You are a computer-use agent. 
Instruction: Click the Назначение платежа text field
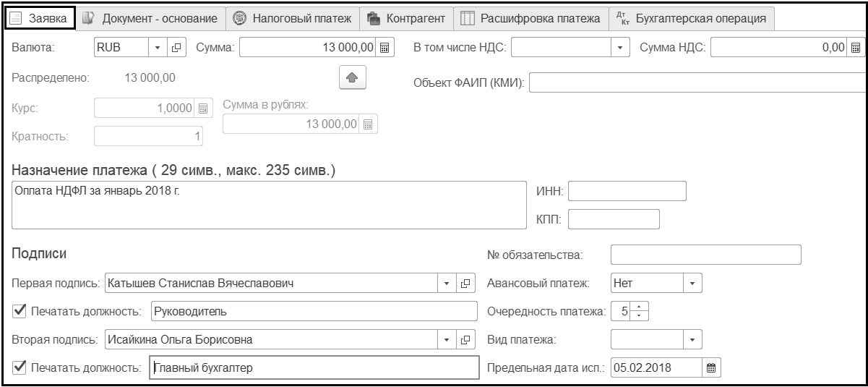pos(267,205)
